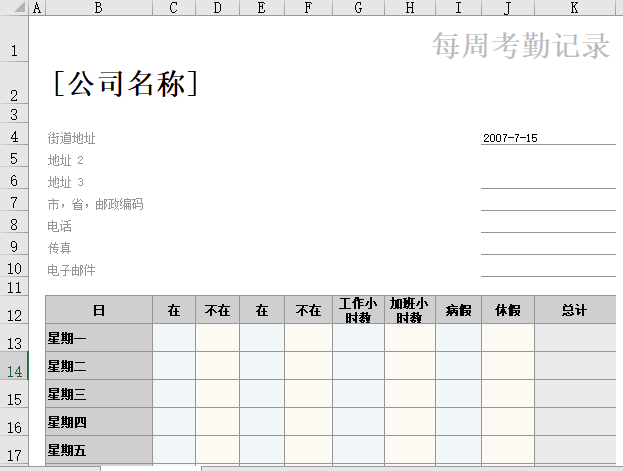The height and width of the screenshot is (471, 623).
Task: Select the 加班小时数 overtime header cell
Action: 409,311
